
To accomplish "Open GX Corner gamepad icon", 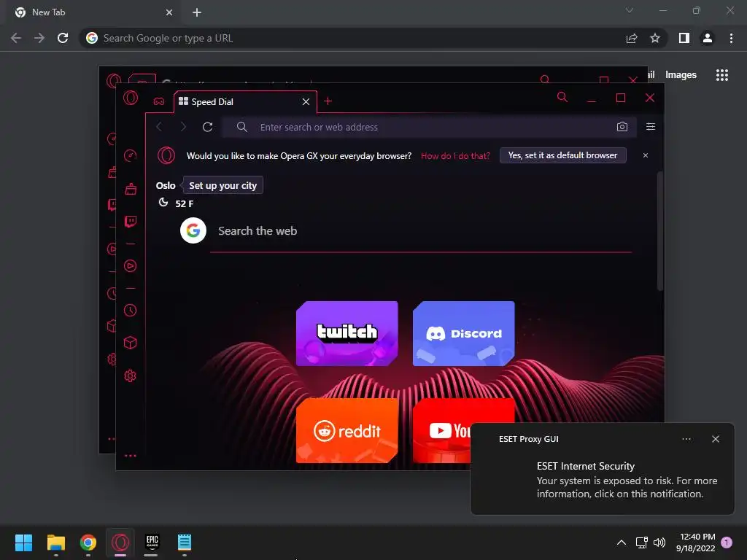I will [158, 101].
